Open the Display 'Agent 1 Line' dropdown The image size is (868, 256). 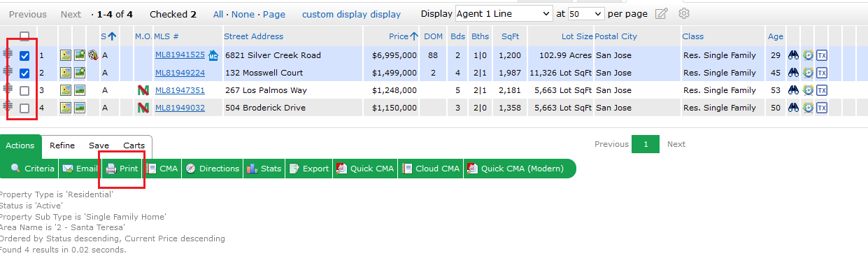click(x=504, y=13)
